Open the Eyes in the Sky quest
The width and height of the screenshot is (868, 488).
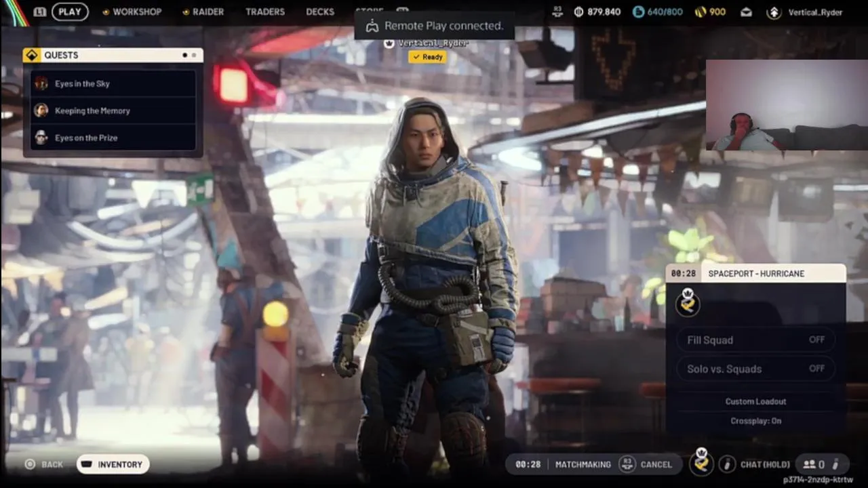click(x=113, y=83)
